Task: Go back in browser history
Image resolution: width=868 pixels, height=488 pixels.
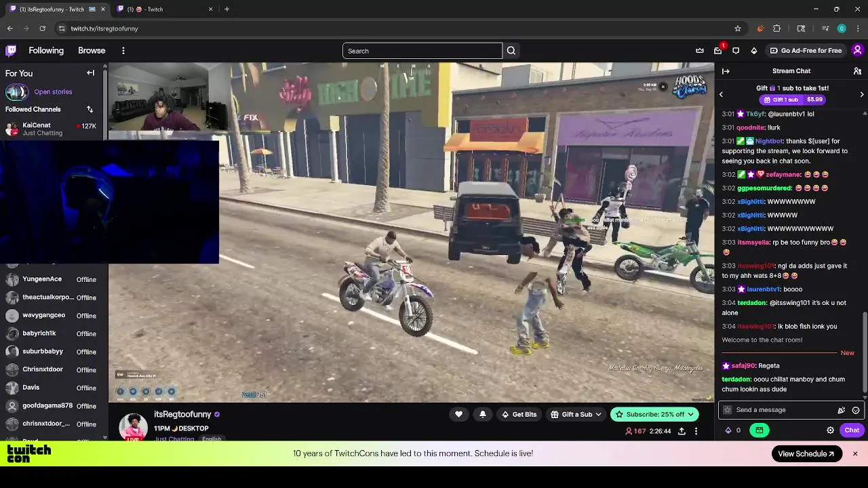Action: (x=9, y=28)
